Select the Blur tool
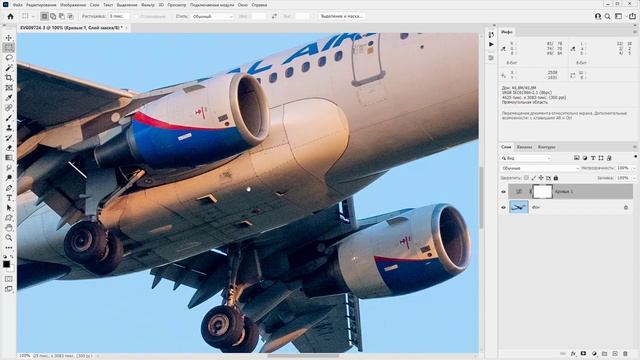Screen dimensions: 640x360 pos(9,167)
